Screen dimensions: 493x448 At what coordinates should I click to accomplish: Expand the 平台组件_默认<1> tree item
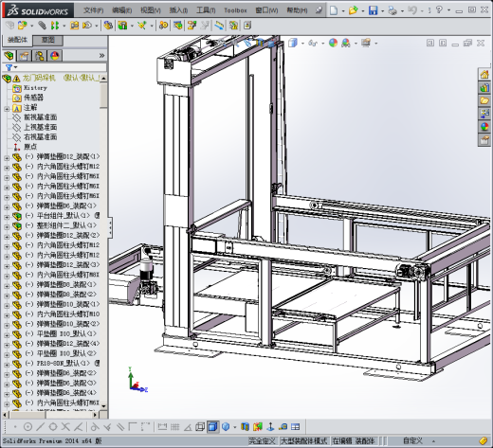(7, 217)
